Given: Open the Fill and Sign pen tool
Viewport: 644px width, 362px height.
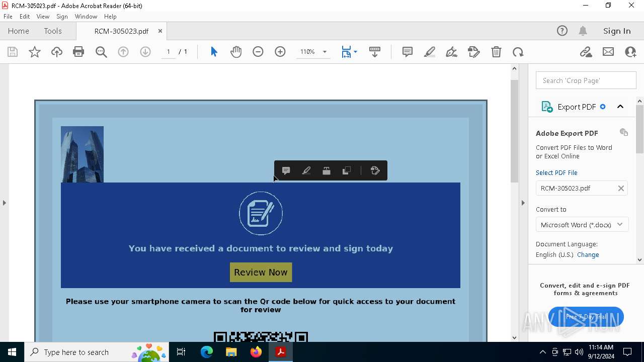Looking at the screenshot, I should click(x=452, y=52).
